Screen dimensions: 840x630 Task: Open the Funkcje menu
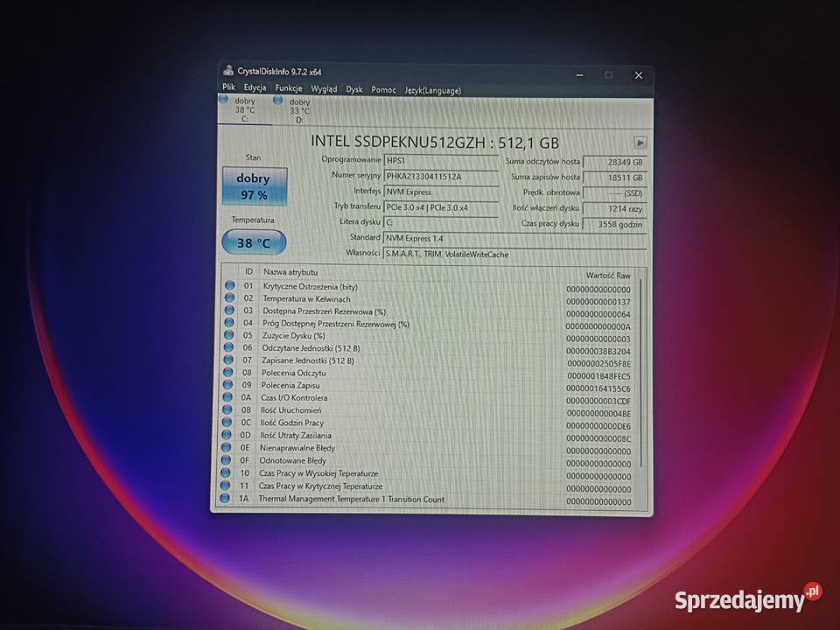pyautogui.click(x=288, y=88)
